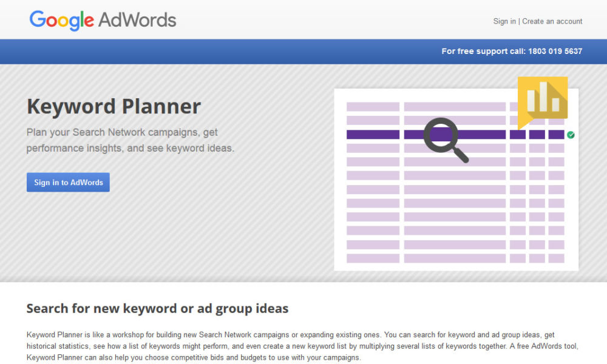This screenshot has height=364, width=607.
Task: Click the Keyword Planner description paragraph
Action: click(x=303, y=346)
